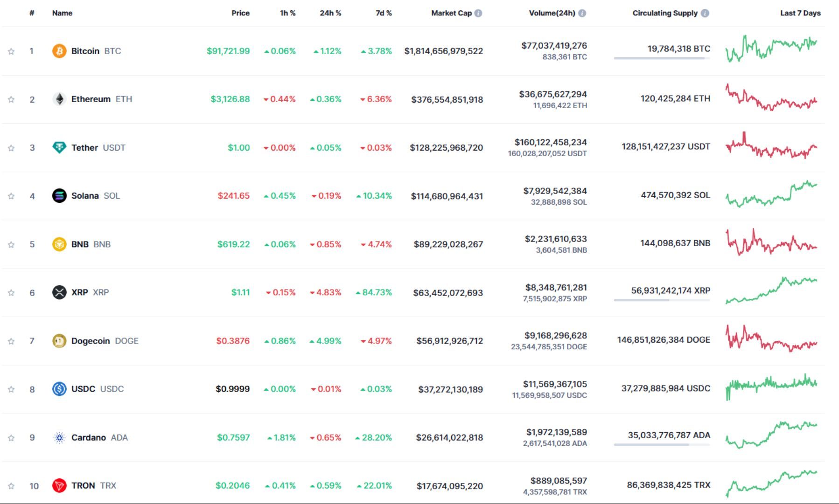Sort by the 7d % column header
Image resolution: width=839 pixels, height=504 pixels.
click(383, 14)
